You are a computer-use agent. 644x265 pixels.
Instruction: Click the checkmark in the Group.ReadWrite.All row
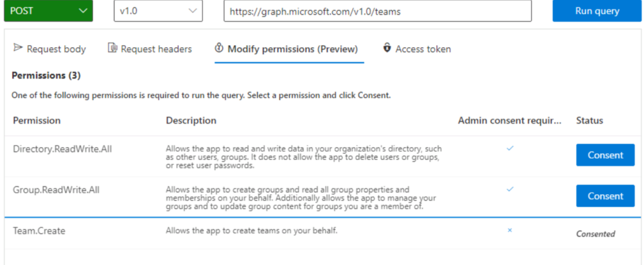(x=509, y=189)
